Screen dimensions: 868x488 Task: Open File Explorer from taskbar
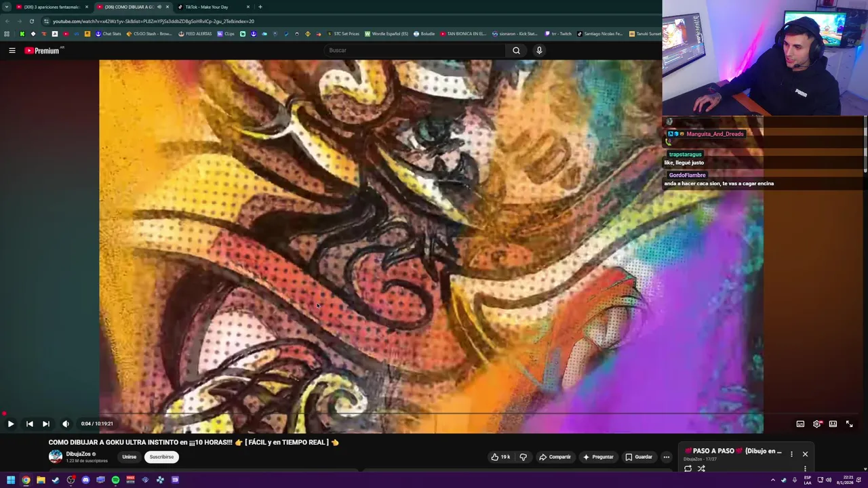41,480
